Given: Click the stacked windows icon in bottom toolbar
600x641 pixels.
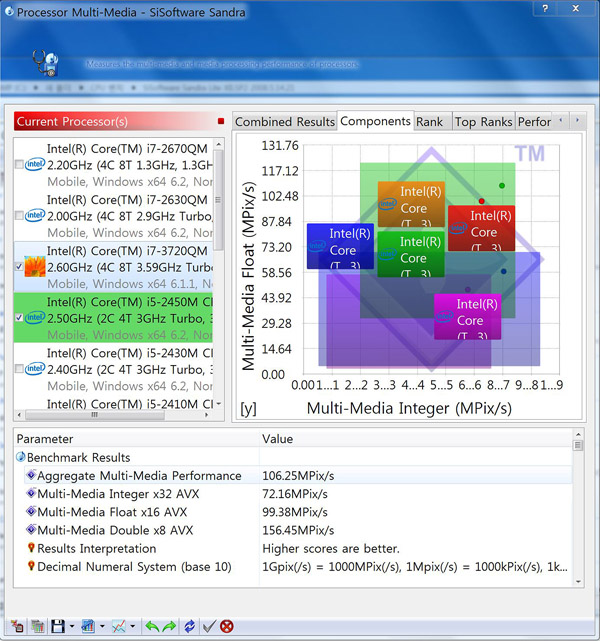Looking at the screenshot, I should pyautogui.click(x=38, y=626).
